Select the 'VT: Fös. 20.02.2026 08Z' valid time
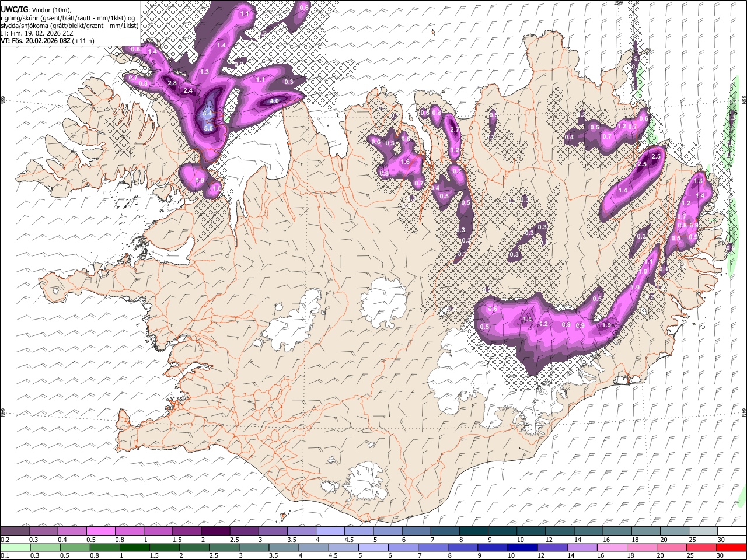747x560 pixels. pyautogui.click(x=36, y=41)
